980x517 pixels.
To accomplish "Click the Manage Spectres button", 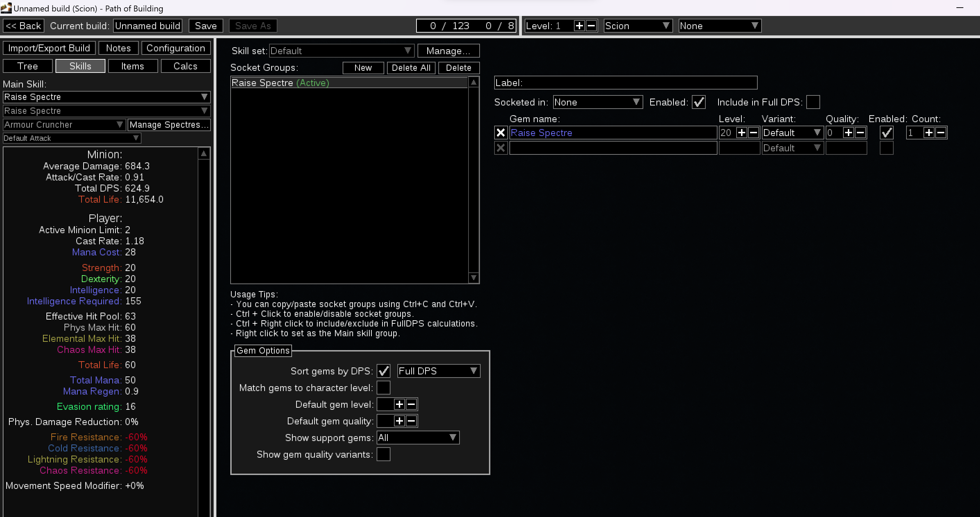I will click(x=169, y=125).
